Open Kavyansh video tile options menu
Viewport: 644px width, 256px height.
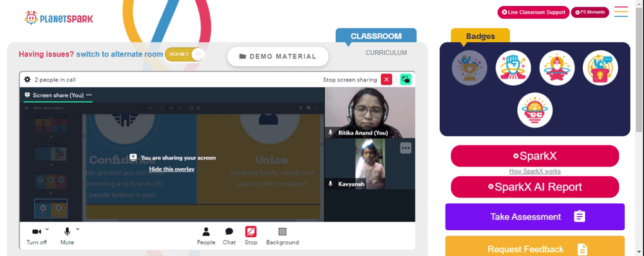point(406,148)
